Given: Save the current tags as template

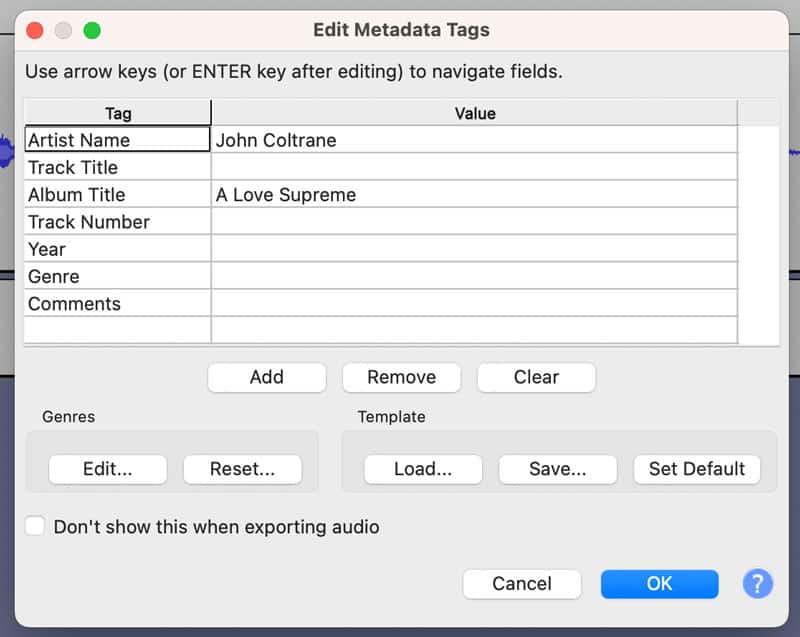Looking at the screenshot, I should pyautogui.click(x=557, y=469).
